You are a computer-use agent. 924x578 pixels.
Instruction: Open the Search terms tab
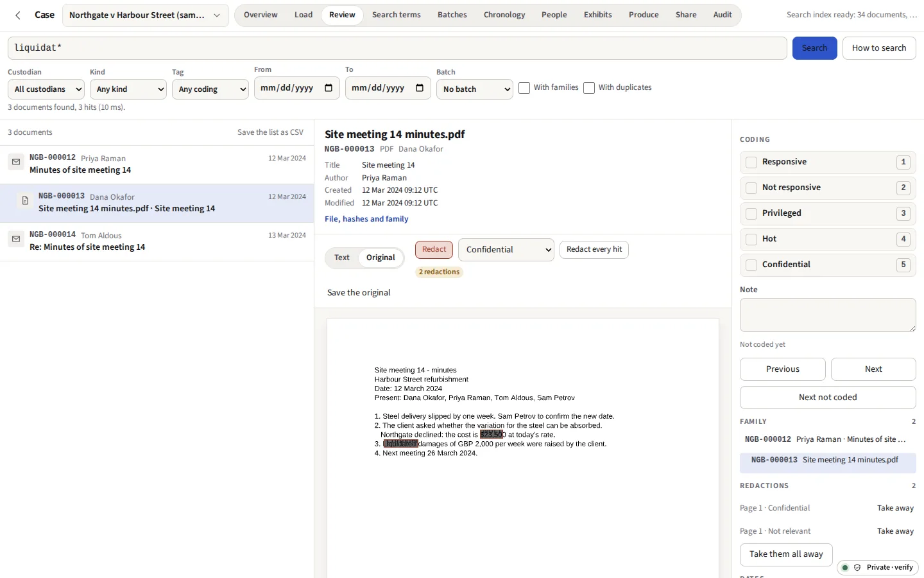[397, 15]
